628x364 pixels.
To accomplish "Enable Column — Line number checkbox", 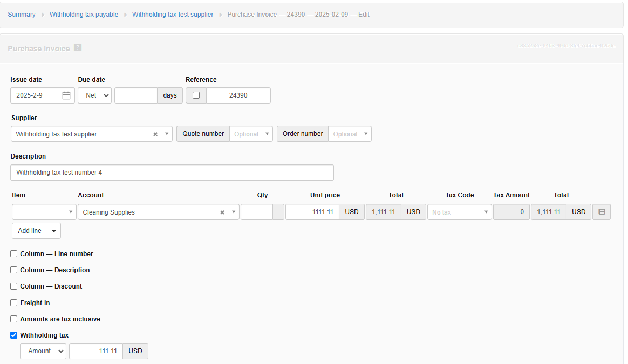I will tap(13, 254).
